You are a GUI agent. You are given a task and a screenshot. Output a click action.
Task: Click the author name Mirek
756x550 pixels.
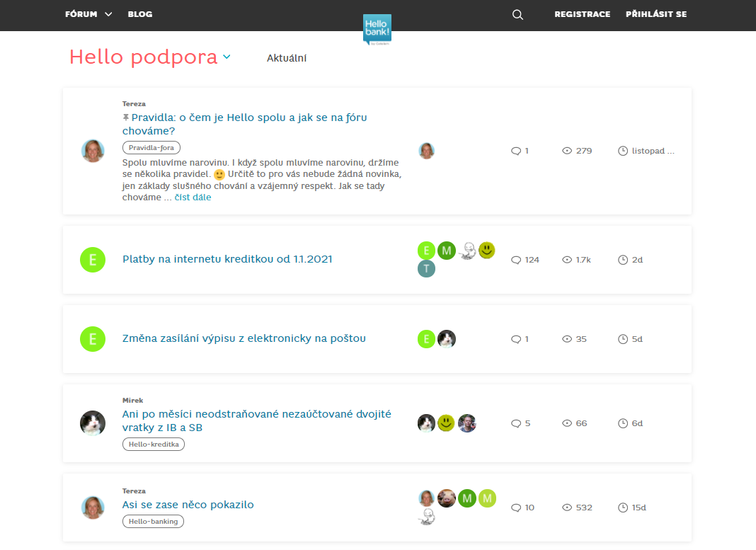[x=132, y=400]
